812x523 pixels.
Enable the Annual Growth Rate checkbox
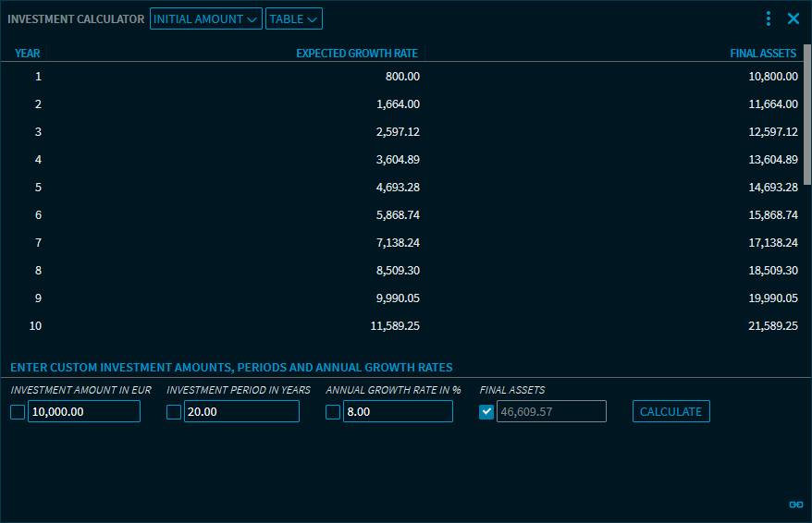[333, 412]
